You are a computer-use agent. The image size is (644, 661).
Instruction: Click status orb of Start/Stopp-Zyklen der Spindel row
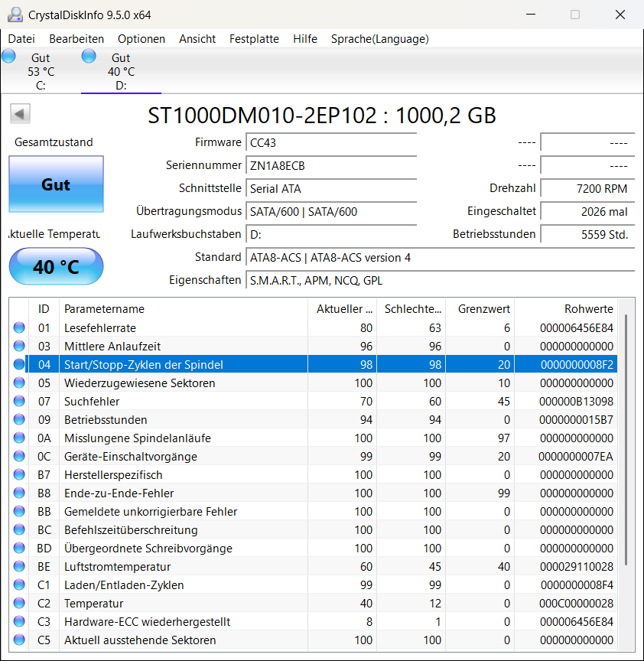point(19,364)
